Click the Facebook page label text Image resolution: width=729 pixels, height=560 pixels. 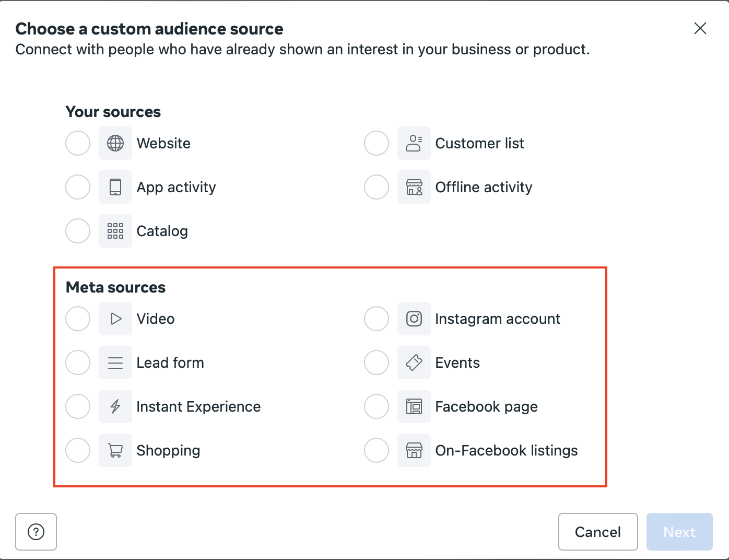point(486,407)
